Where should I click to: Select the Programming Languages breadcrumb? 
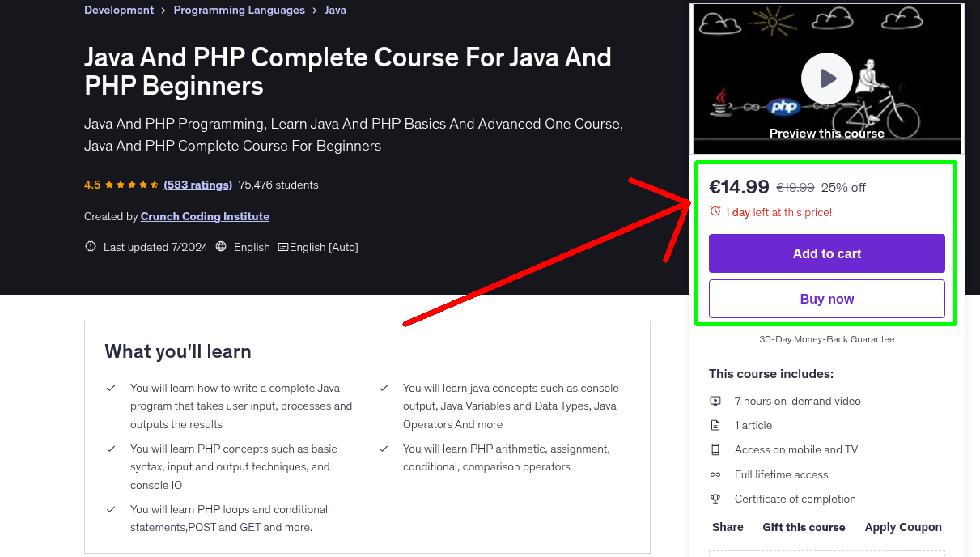tap(239, 10)
